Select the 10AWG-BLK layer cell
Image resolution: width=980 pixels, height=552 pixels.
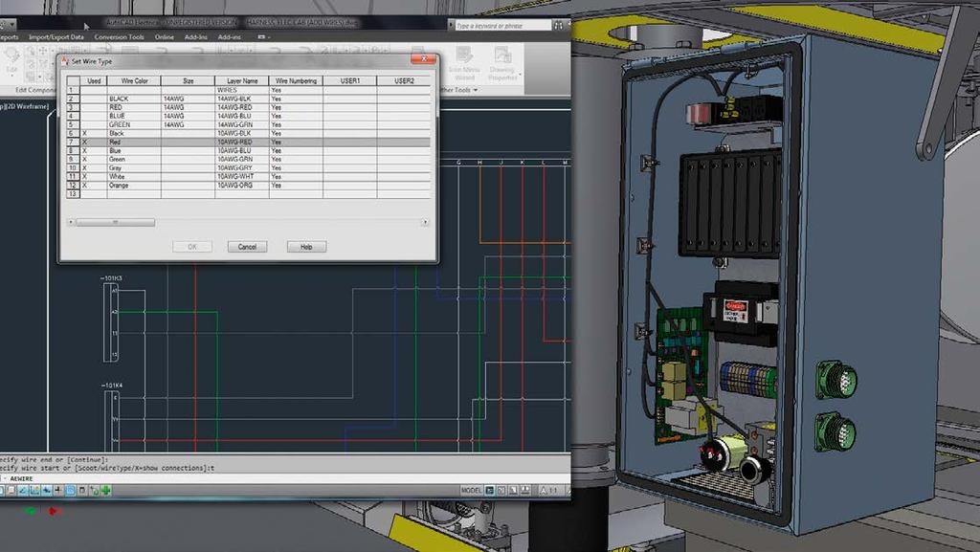coord(242,134)
